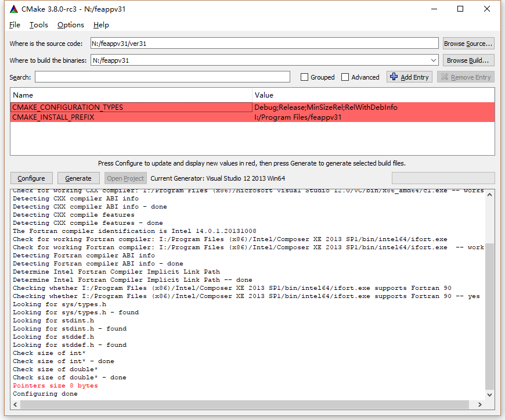
Task: Enable the Advanced checkbox
Action: click(345, 77)
